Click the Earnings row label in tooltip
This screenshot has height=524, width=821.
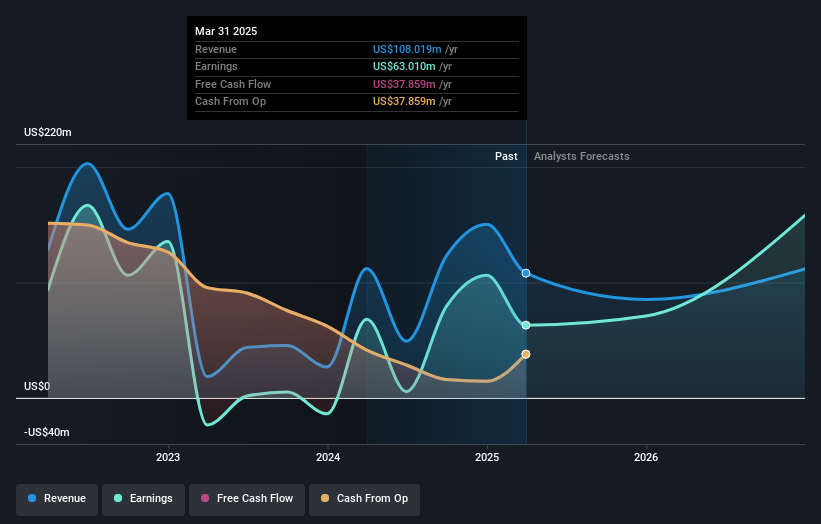[x=216, y=66]
